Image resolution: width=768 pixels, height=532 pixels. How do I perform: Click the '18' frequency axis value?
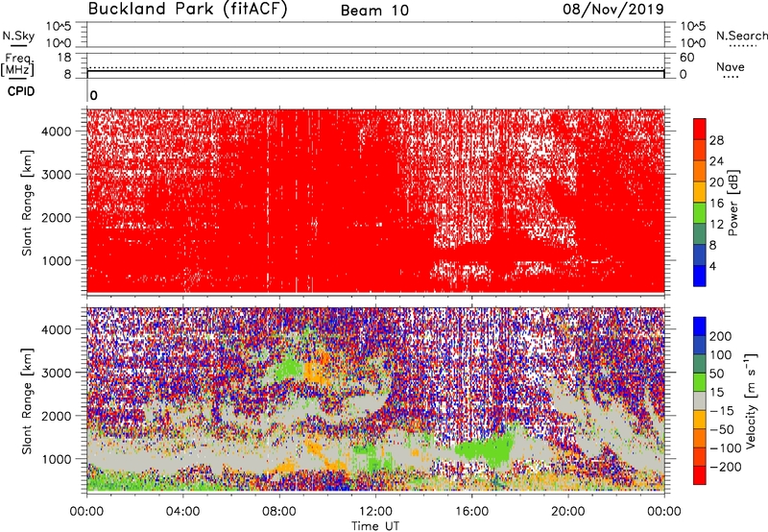(64, 58)
